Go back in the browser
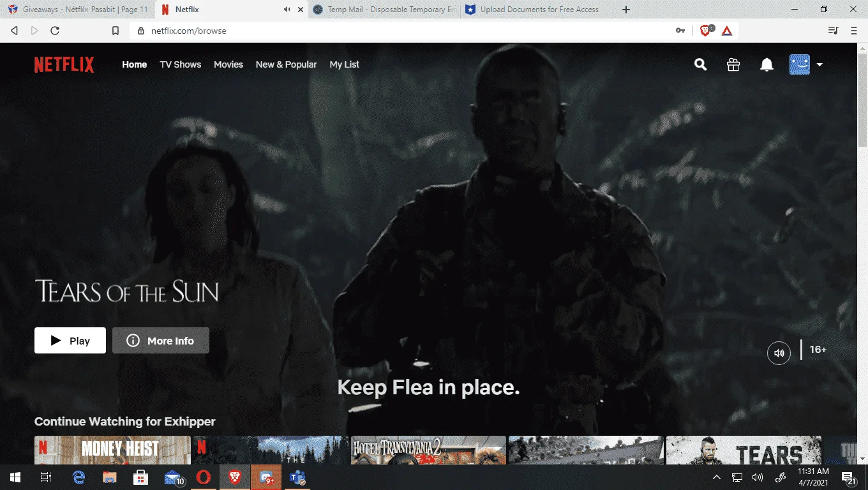This screenshot has height=490, width=868. click(x=14, y=31)
